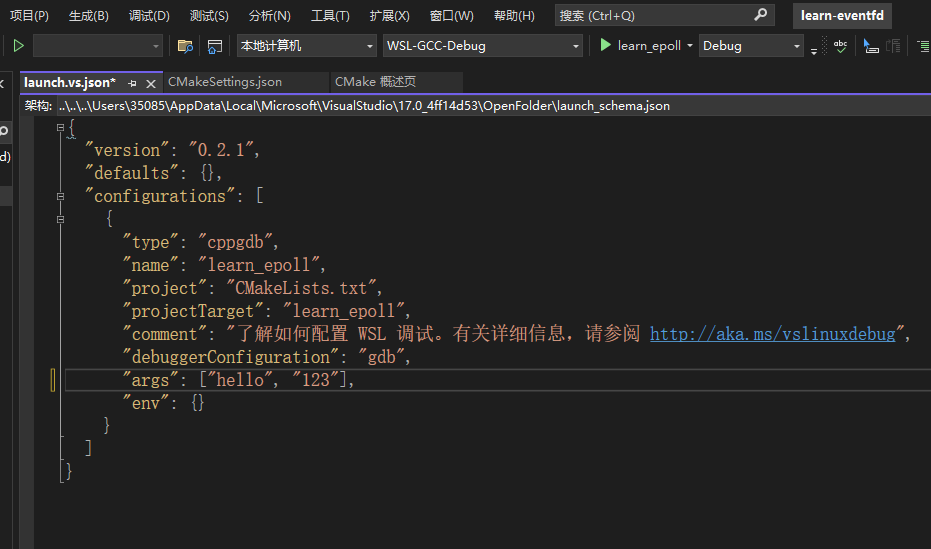Screen dimensions: 931x549
Task: Collapse the root brace code block
Action: click(60, 127)
